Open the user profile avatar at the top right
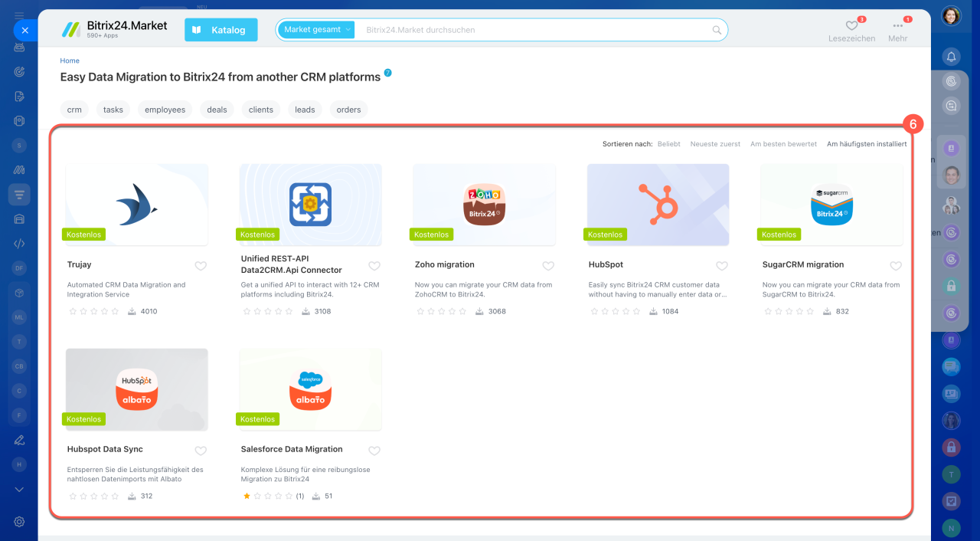 (x=951, y=15)
